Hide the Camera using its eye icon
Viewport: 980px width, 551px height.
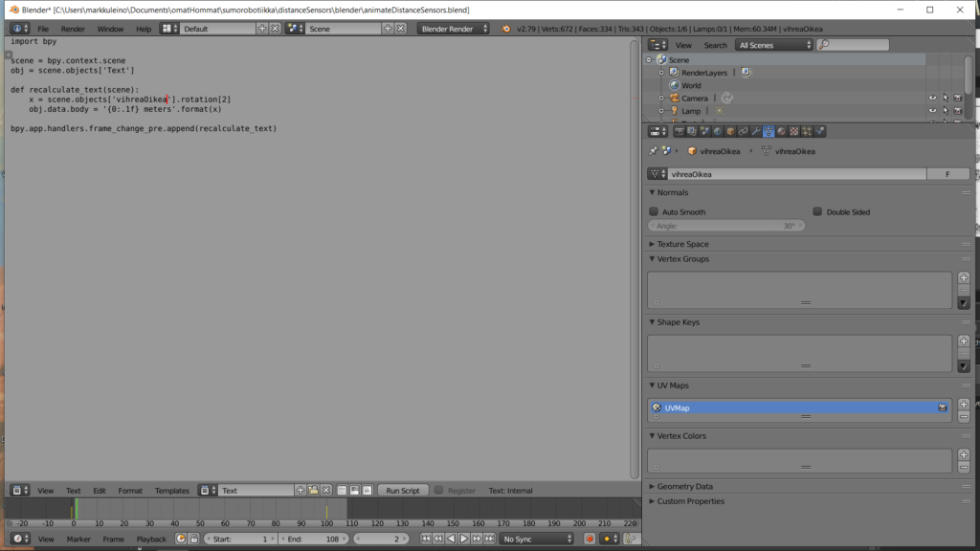click(x=932, y=98)
